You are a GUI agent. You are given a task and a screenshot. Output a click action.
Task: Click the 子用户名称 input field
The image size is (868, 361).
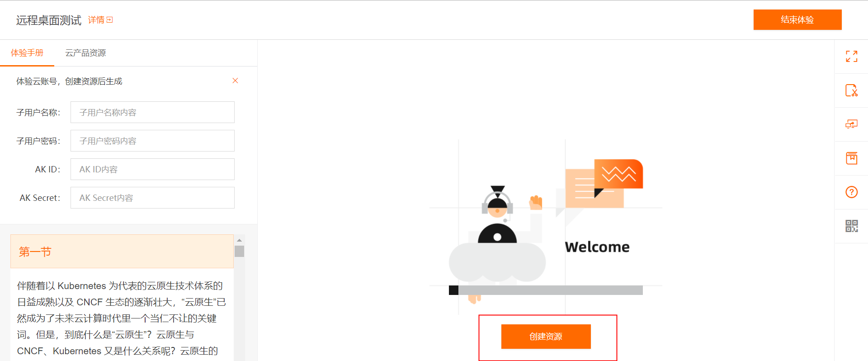152,112
